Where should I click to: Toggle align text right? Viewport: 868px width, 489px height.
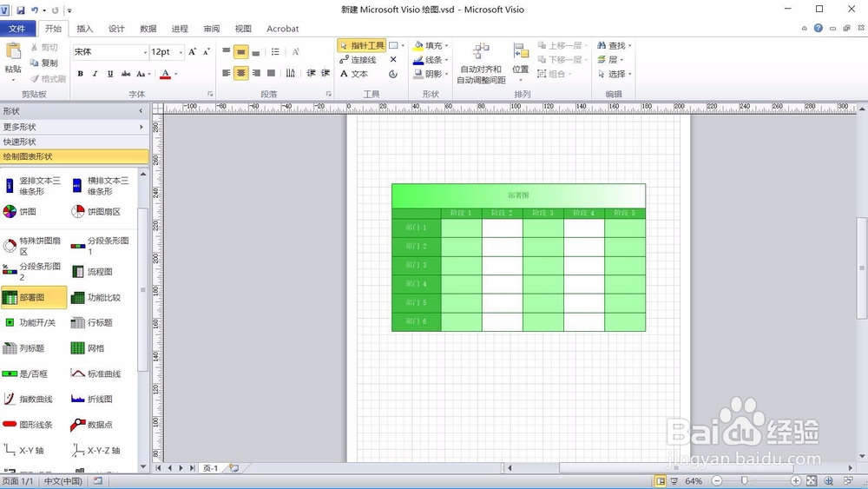(256, 73)
